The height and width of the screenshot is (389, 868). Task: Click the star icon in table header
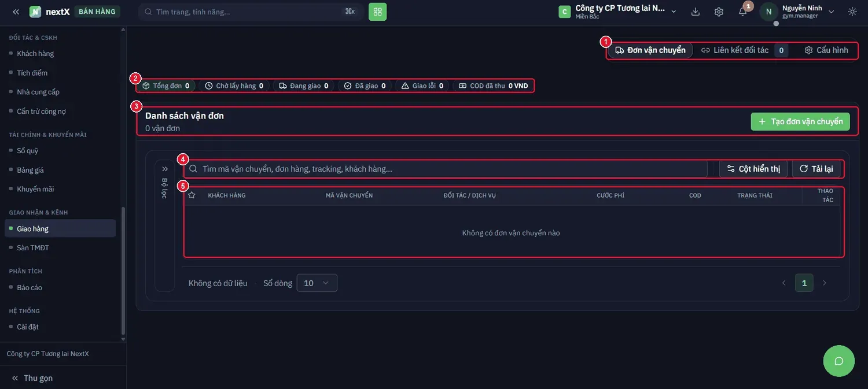coord(192,195)
